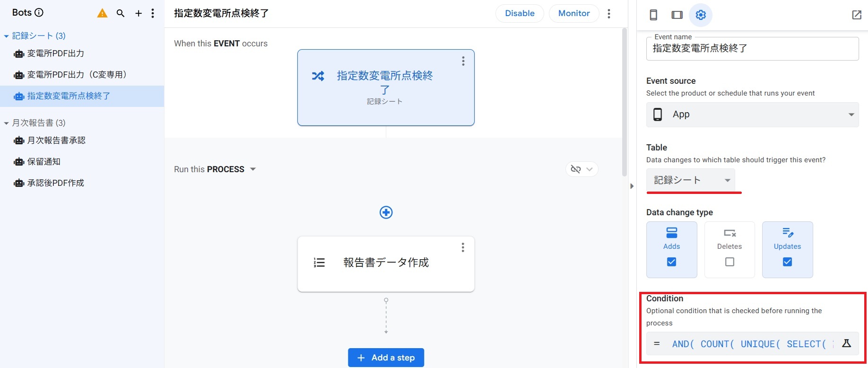Switch to mobile preview icon

coord(653,15)
